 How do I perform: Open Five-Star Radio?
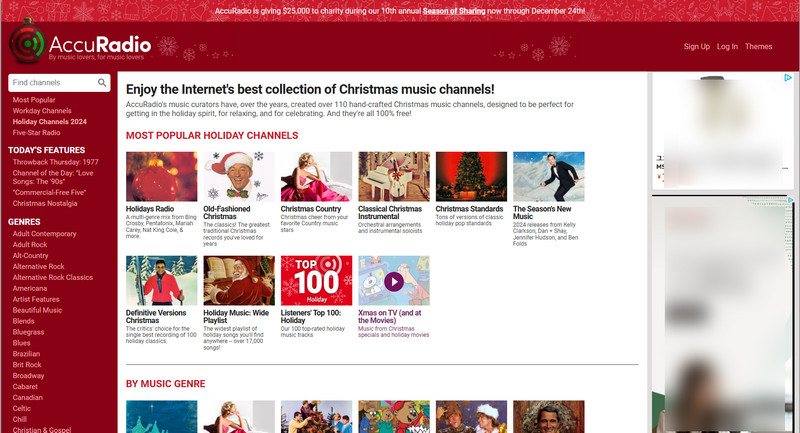(x=36, y=133)
